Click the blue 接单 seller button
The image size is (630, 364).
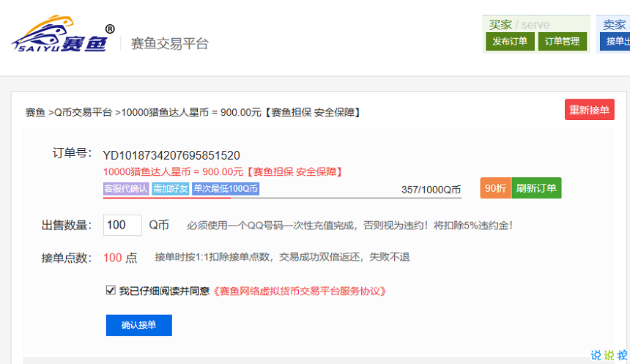[615, 42]
